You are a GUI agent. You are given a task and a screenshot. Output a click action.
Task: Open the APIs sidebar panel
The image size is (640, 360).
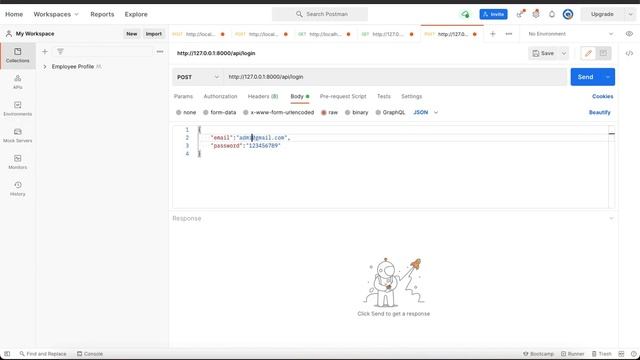[18, 82]
